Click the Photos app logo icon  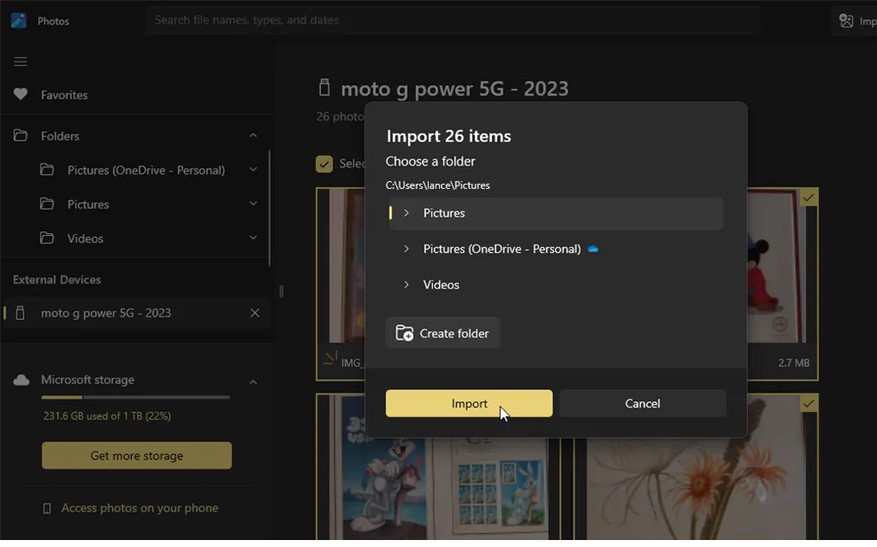18,21
